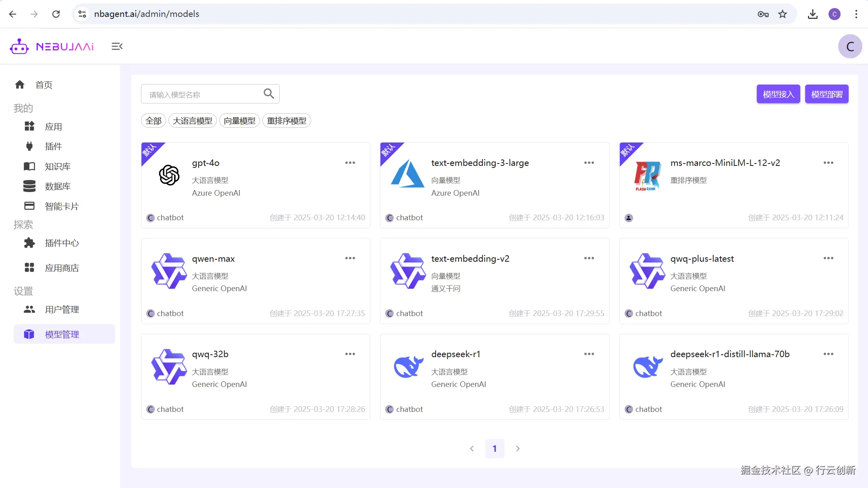The image size is (868, 488).
Task: Open the user avatar C at top right
Action: point(849,47)
